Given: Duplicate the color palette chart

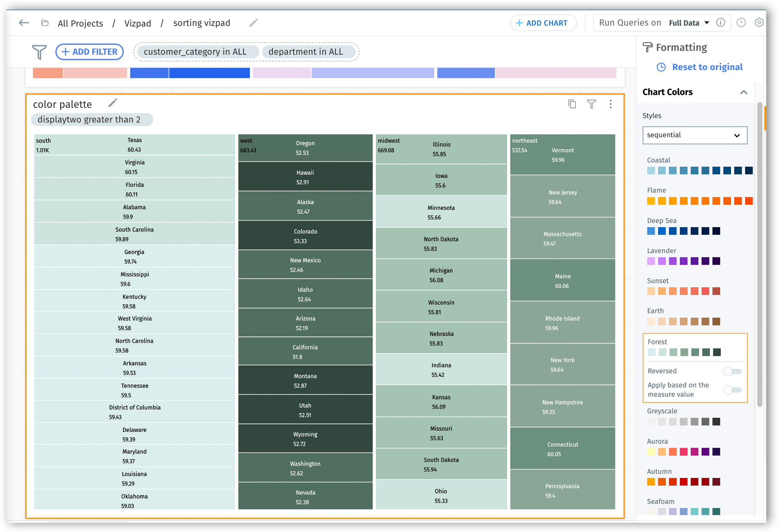Looking at the screenshot, I should tap(572, 104).
